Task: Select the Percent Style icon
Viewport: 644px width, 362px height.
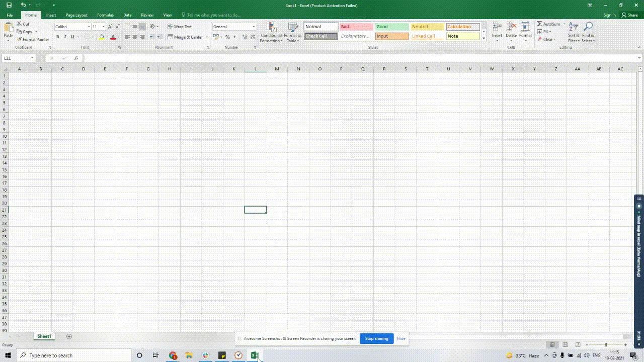Action: (227, 37)
